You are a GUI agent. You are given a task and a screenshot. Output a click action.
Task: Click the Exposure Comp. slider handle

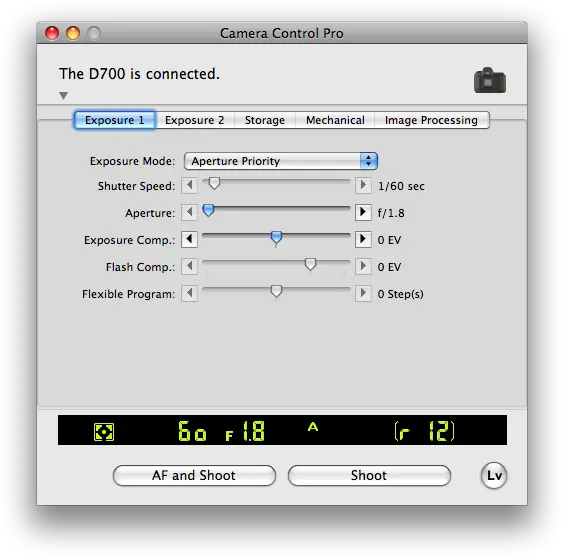[x=276, y=238]
